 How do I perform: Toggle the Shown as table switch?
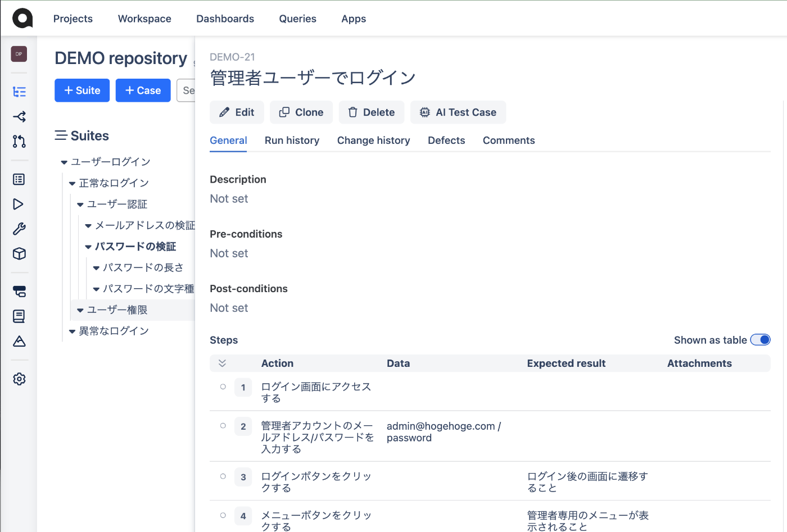pyautogui.click(x=760, y=340)
